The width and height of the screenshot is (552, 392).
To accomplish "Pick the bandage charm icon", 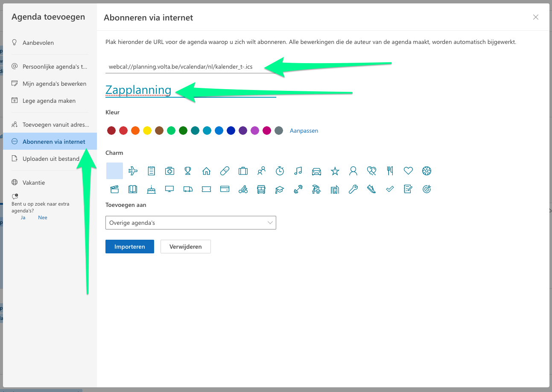I will coord(225,171).
